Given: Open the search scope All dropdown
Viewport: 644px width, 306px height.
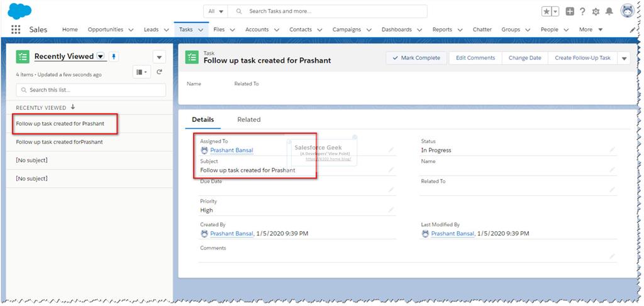Looking at the screenshot, I should (216, 11).
